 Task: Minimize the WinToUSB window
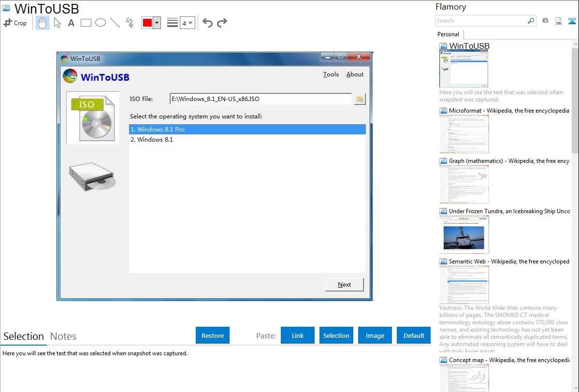click(328, 57)
